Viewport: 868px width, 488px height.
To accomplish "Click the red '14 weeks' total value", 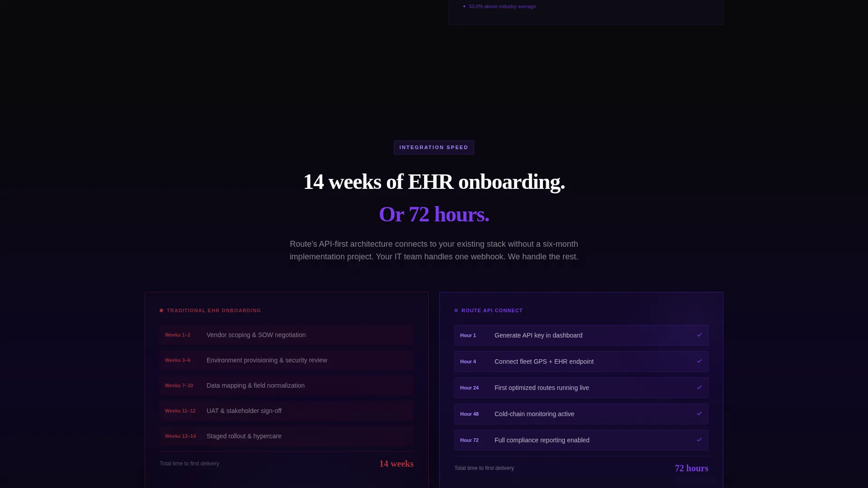I will tap(396, 464).
